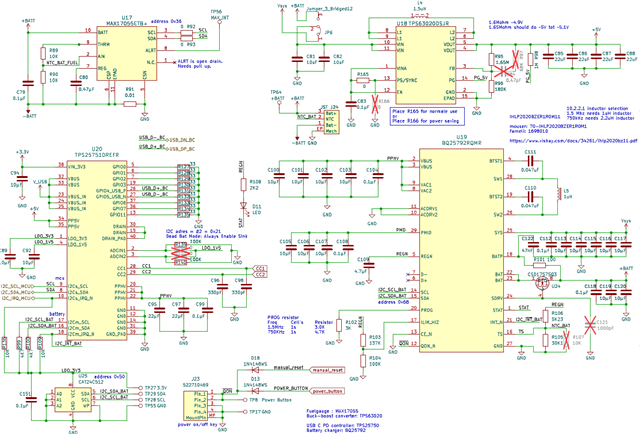Select resistor R92 on the SCL line
The width and height of the screenshot is (640, 434).
pyautogui.click(x=186, y=31)
